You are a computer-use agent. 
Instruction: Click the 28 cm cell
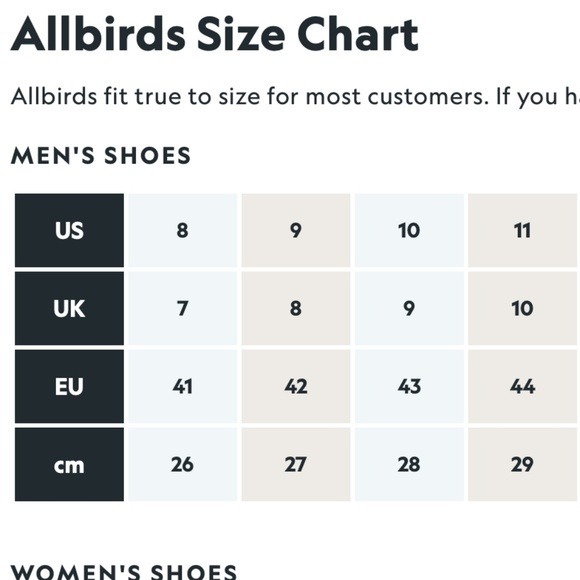tap(409, 464)
